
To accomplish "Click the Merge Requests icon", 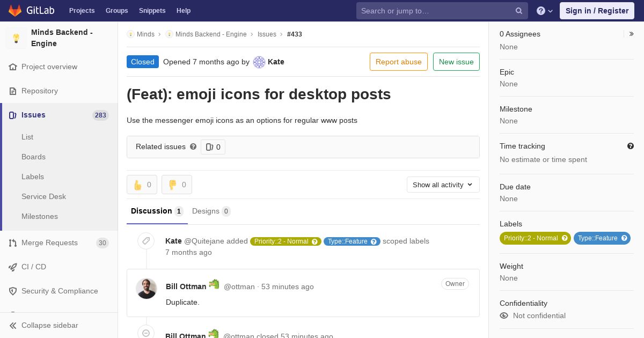I will pos(13,243).
